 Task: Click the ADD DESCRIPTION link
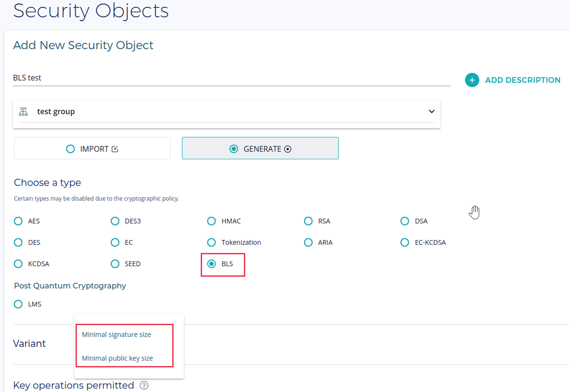pyautogui.click(x=522, y=80)
